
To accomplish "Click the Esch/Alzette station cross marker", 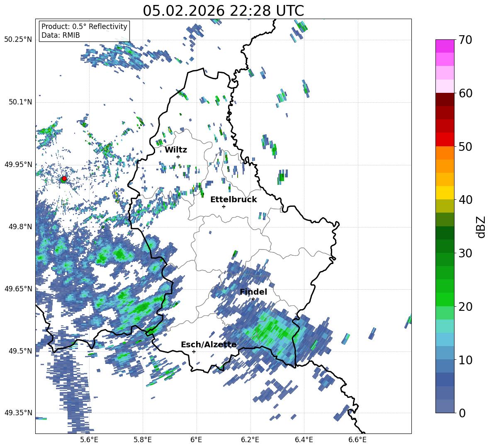I will click(194, 351).
